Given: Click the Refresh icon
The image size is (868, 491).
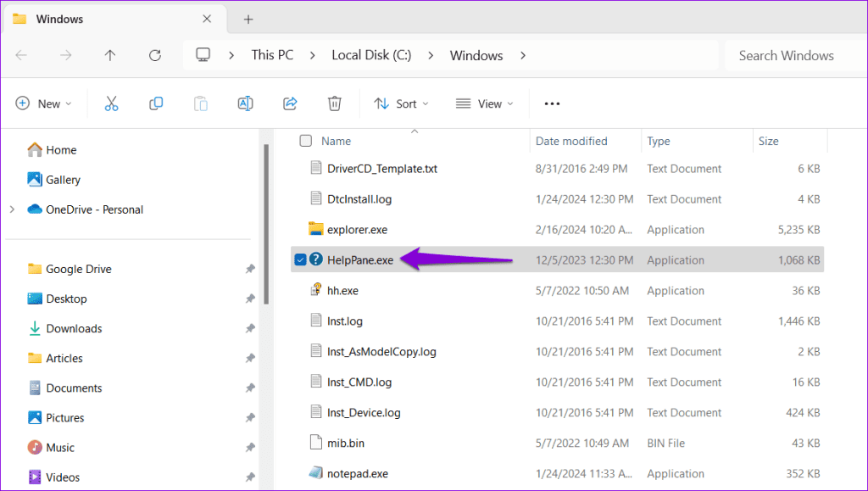Looking at the screenshot, I should pyautogui.click(x=155, y=55).
